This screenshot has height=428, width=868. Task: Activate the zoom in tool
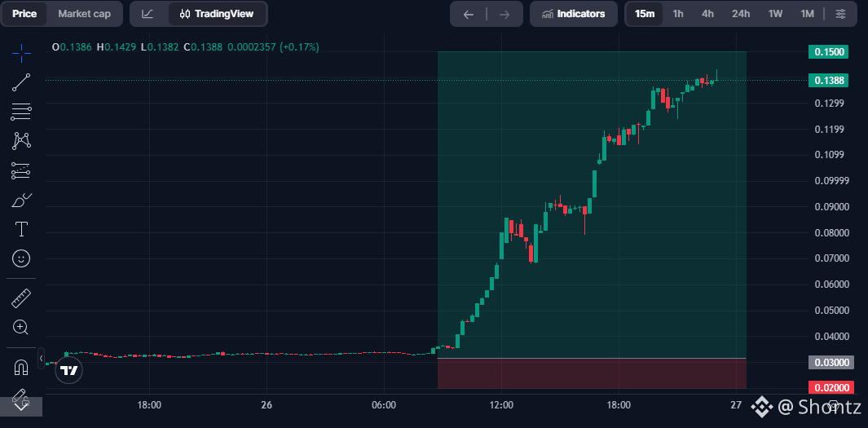tap(21, 327)
